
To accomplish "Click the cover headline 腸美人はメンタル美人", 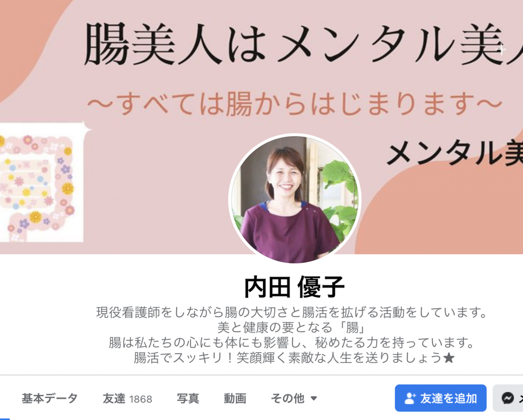I will pos(303,45).
